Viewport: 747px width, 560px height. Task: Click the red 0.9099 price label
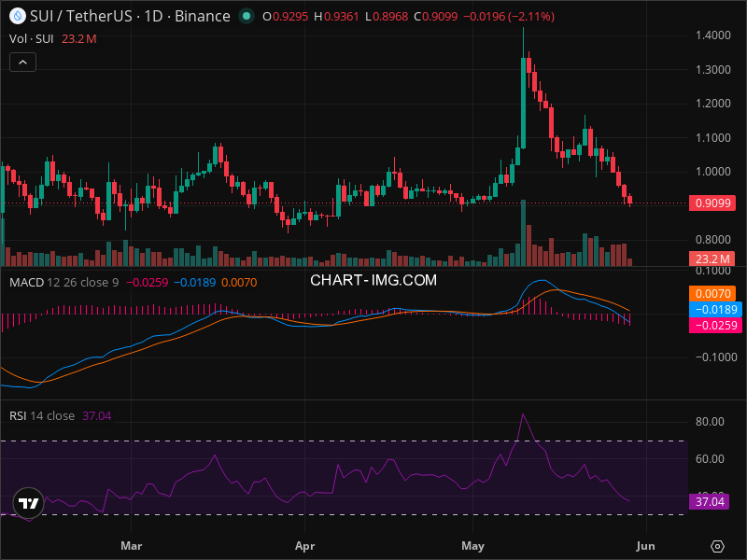[x=712, y=203]
